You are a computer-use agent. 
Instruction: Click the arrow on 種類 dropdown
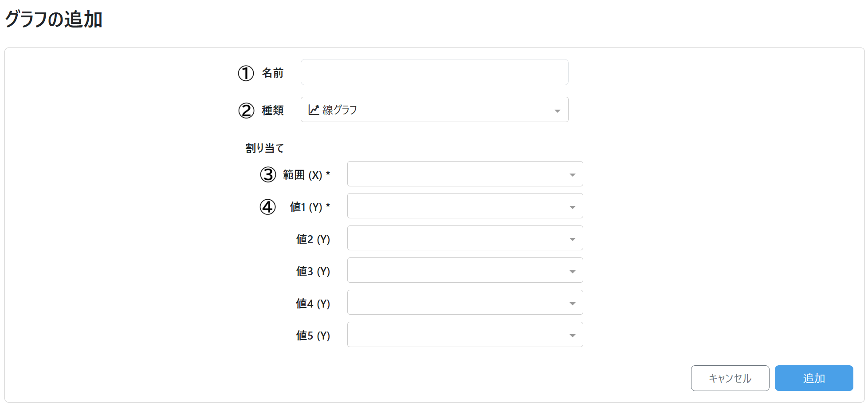558,111
